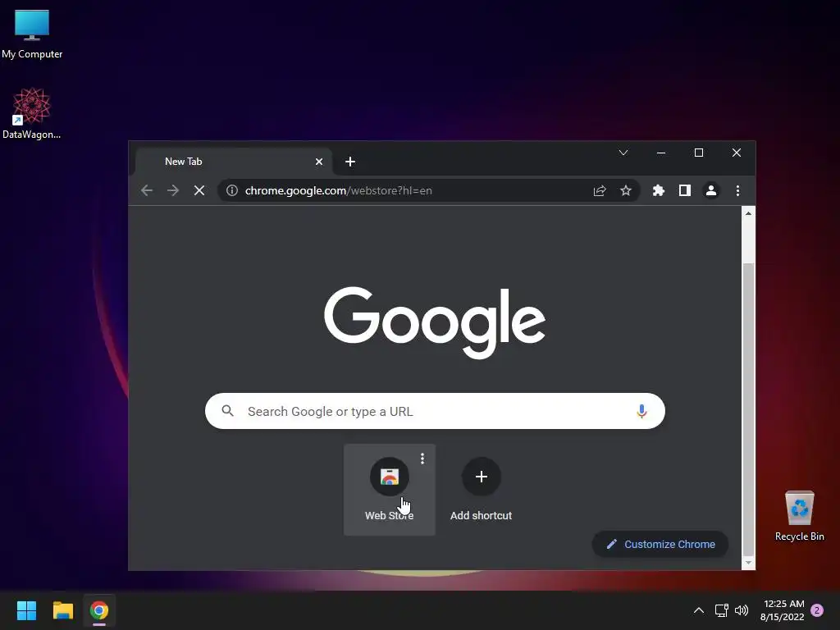Open the Chrome three-dot menu
Image resolution: width=840 pixels, height=630 pixels.
(737, 190)
